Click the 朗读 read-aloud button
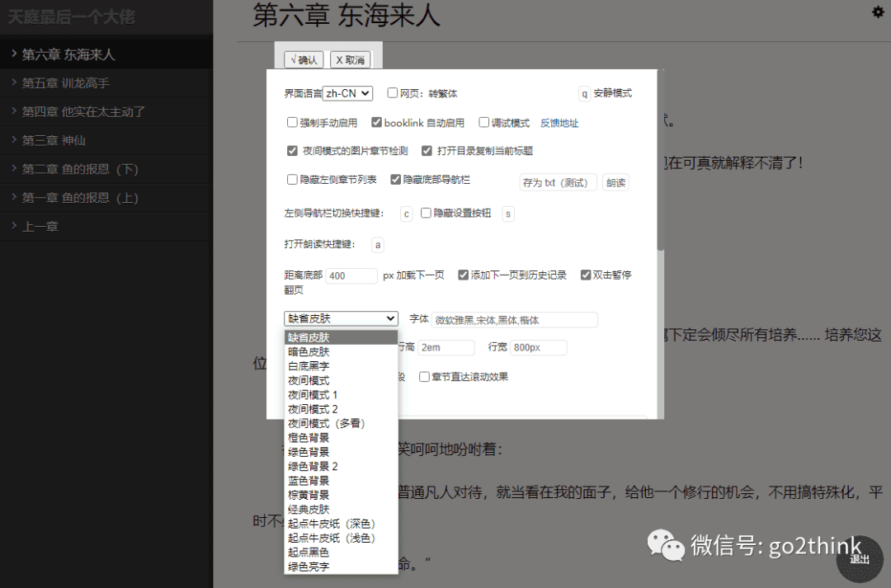 [615, 182]
